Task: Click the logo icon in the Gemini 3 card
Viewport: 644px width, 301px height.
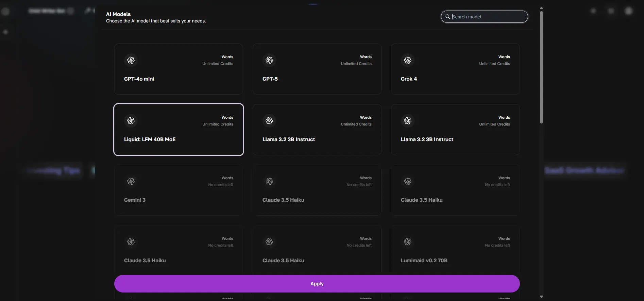Action: (x=131, y=181)
